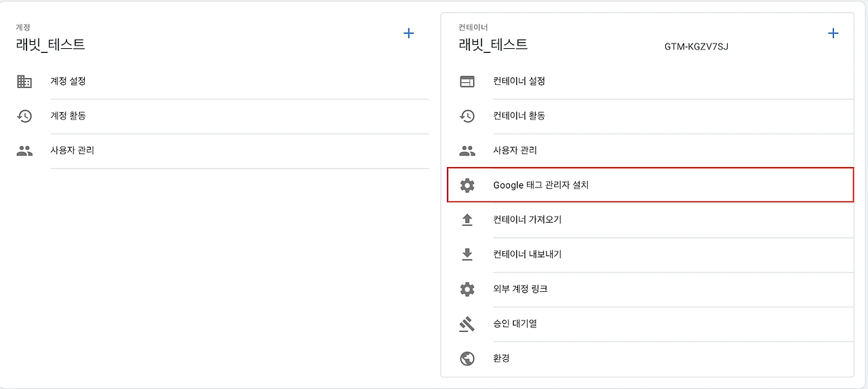Click the container ID GTM-KGZV7SJ

pos(696,47)
